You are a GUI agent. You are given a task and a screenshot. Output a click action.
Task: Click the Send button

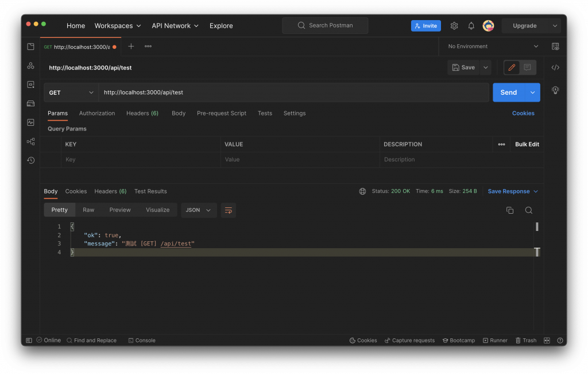point(509,92)
